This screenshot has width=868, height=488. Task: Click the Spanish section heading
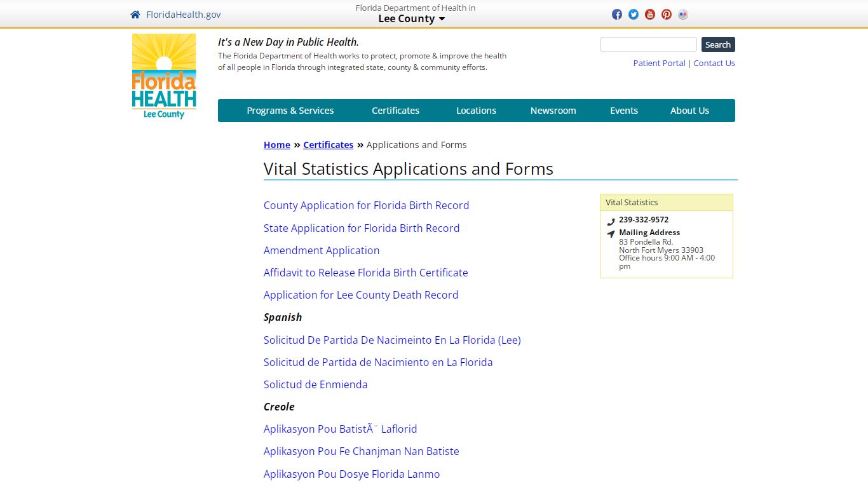point(283,317)
